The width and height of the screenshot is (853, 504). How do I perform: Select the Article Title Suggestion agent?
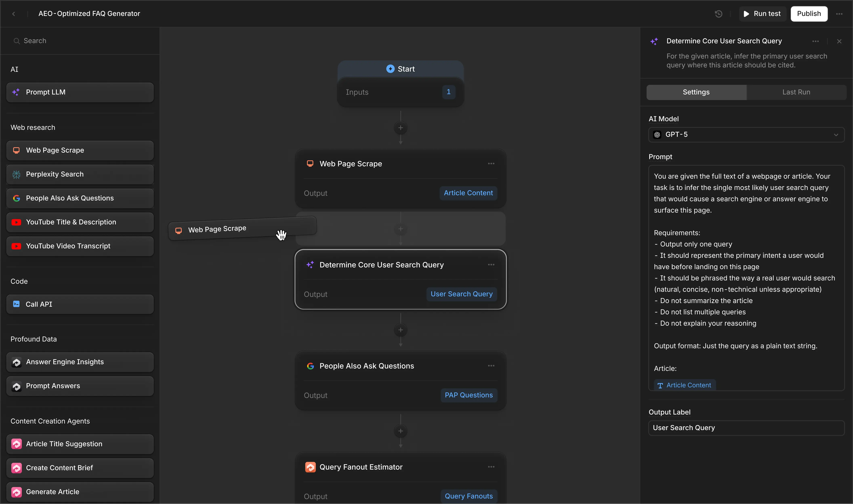coord(79,444)
